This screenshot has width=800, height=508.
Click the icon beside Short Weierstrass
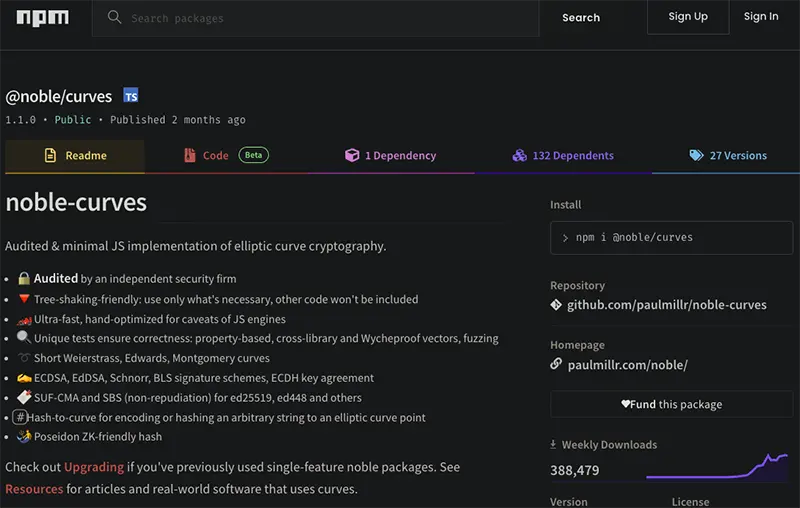23,358
